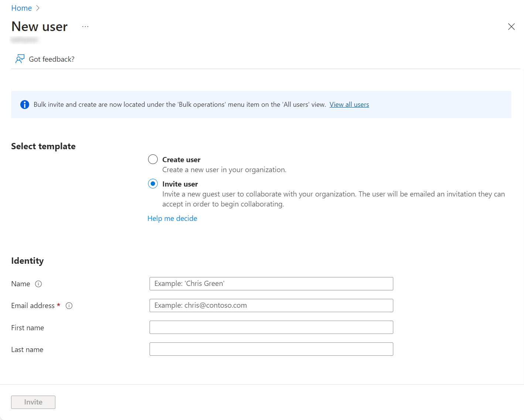524x420 pixels.
Task: Close the New user pane
Action: (511, 27)
